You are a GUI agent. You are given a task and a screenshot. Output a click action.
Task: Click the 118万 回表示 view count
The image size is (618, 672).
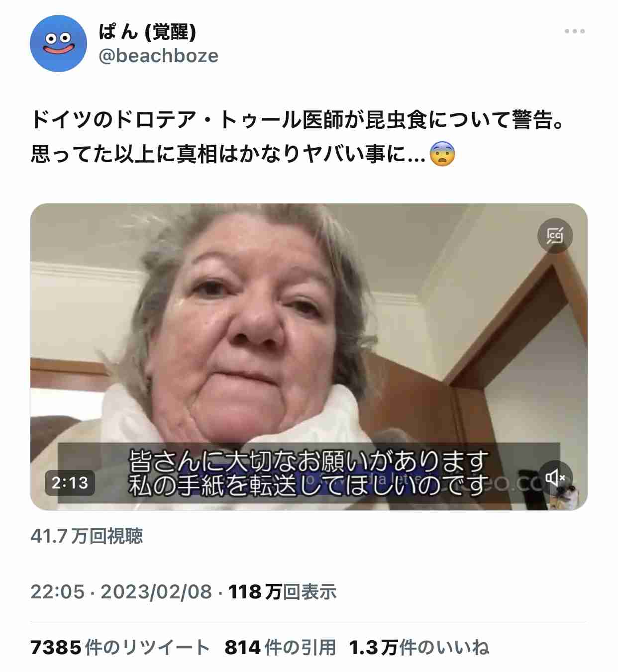coord(282,592)
